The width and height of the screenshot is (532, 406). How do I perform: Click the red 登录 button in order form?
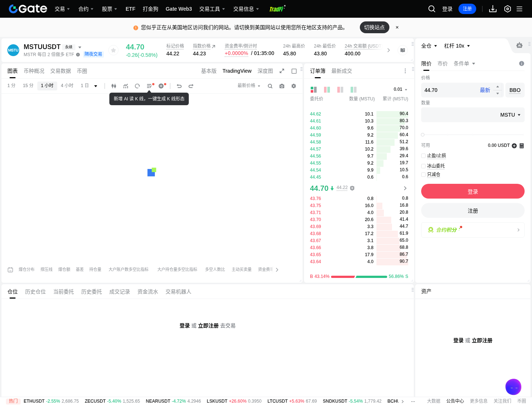473,191
